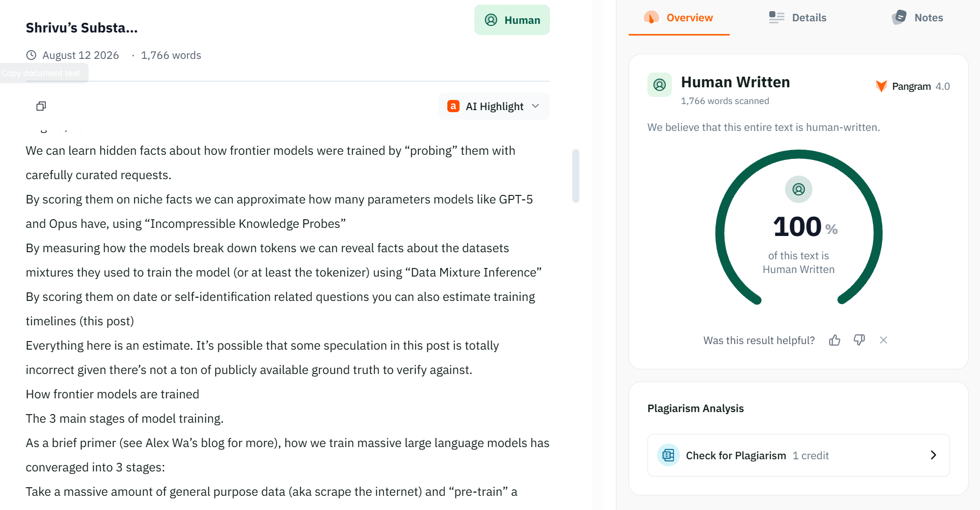Image resolution: width=980 pixels, height=510 pixels.
Task: Switch to the Notes tab
Action: [918, 18]
